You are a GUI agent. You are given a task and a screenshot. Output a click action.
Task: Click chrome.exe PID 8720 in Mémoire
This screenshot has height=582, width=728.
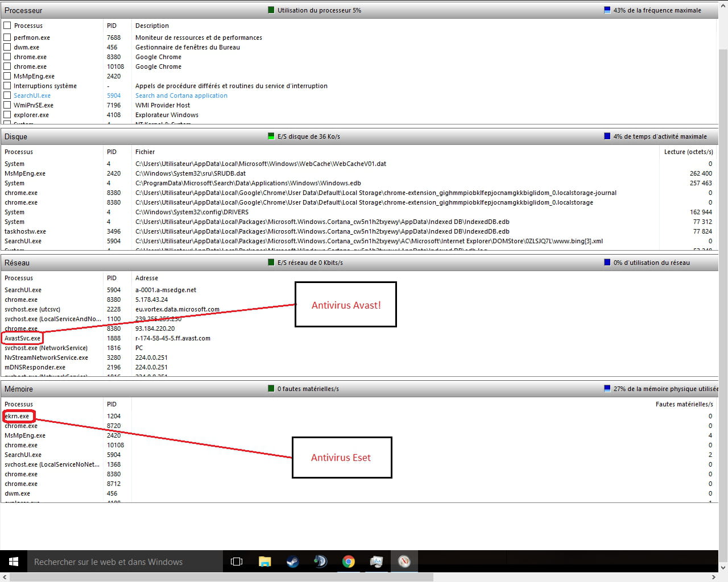coord(21,426)
